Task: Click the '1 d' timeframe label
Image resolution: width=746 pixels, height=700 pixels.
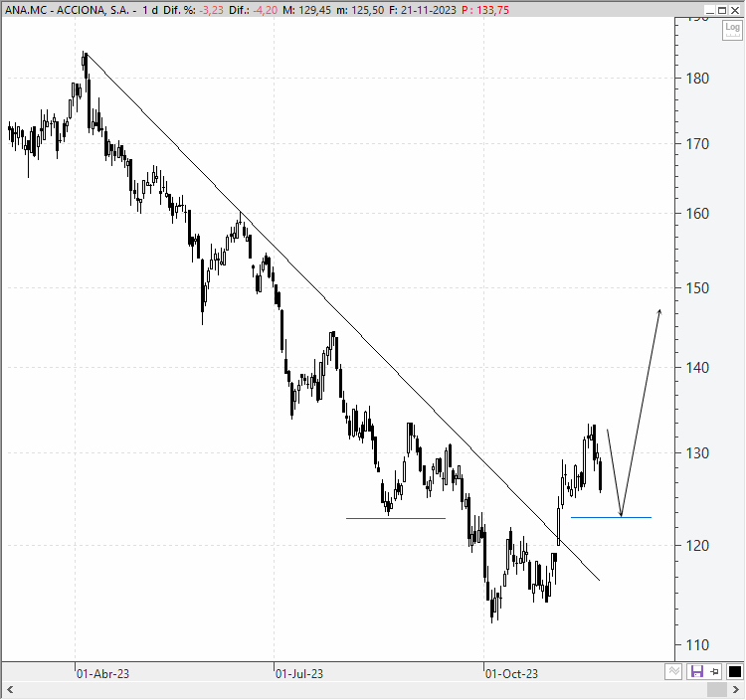Action: 150,10
